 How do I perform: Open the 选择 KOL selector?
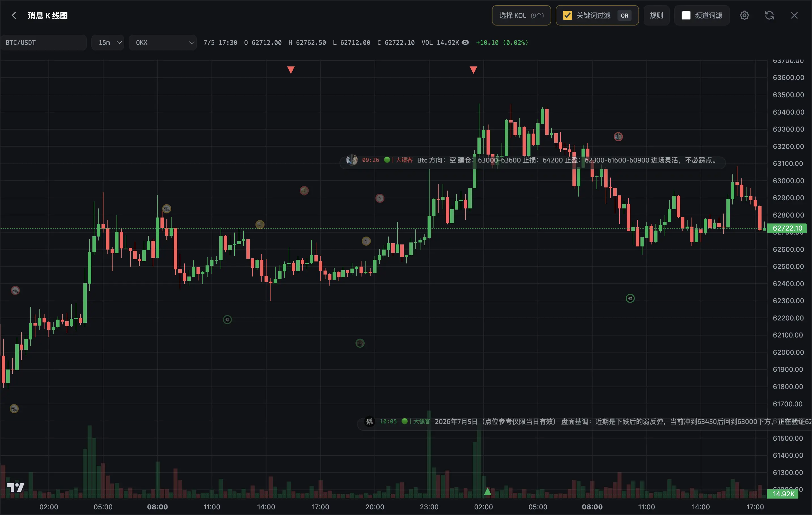tap(521, 16)
